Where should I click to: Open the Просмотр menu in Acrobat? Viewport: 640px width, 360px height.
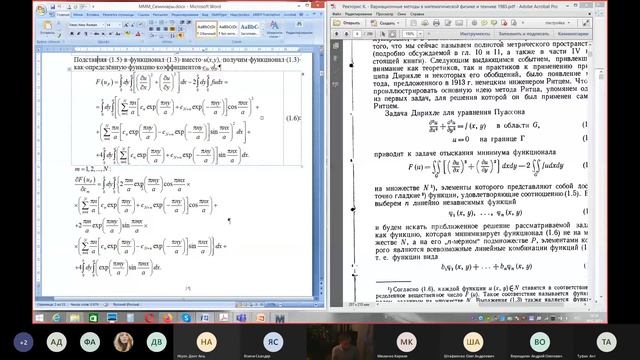coord(384,14)
